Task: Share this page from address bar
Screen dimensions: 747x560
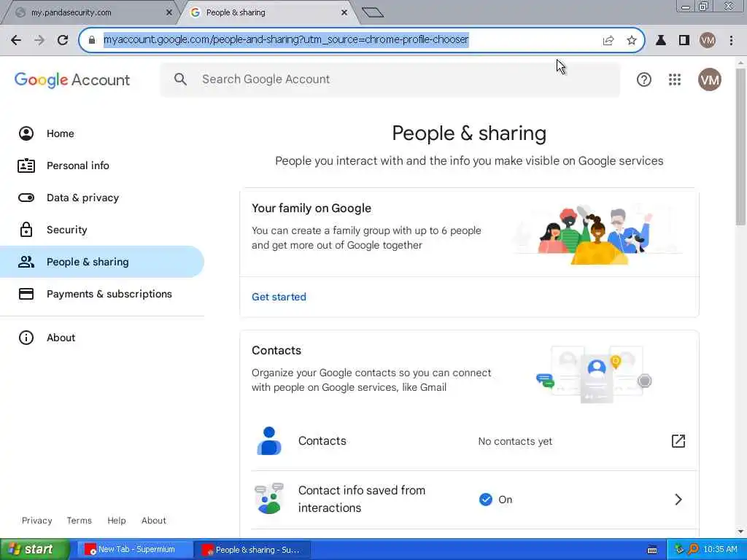Action: pos(608,41)
